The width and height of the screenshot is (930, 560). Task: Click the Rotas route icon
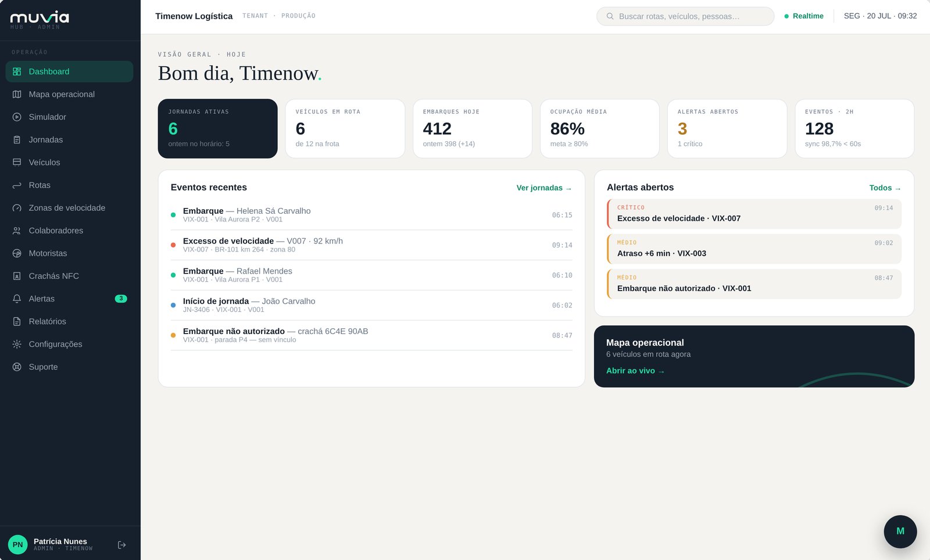(x=17, y=185)
